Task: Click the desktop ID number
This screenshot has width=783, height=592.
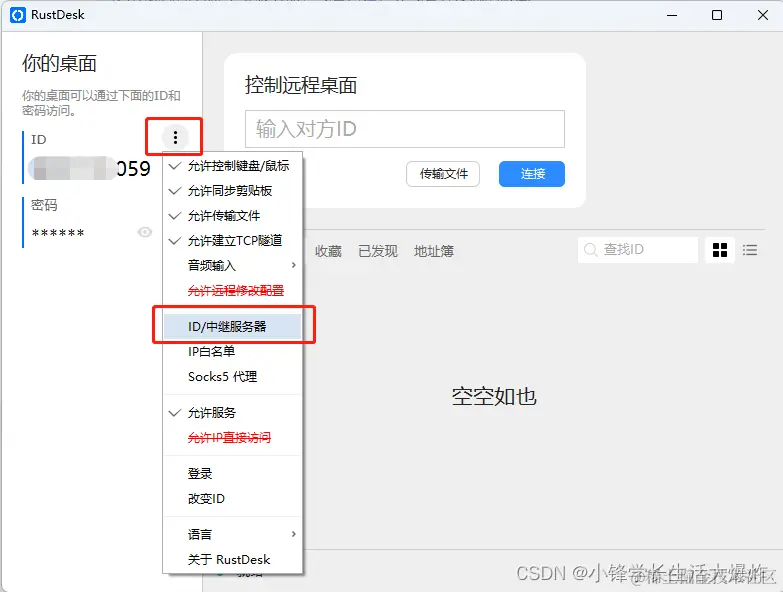Action: pyautogui.click(x=90, y=168)
